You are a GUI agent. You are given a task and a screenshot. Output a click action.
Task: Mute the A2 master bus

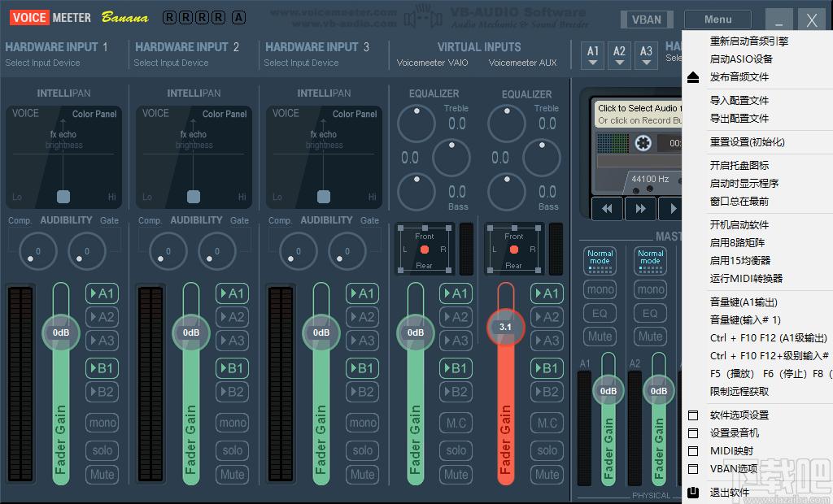(650, 337)
